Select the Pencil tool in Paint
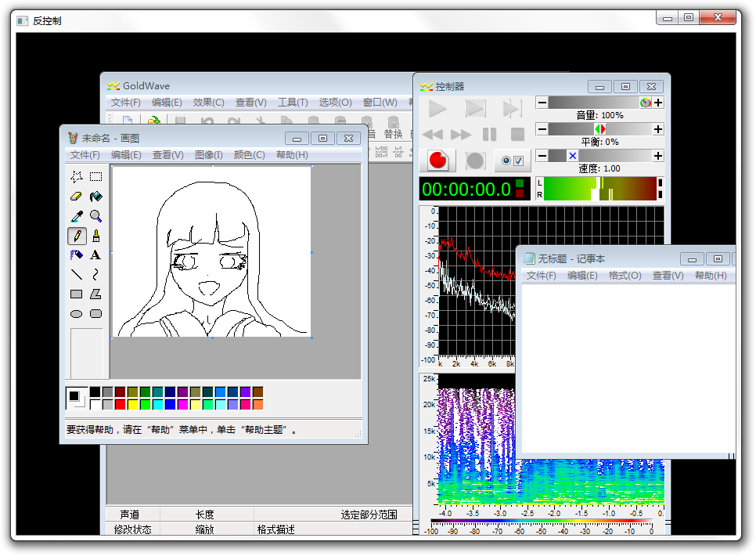756x556 pixels. point(77,236)
